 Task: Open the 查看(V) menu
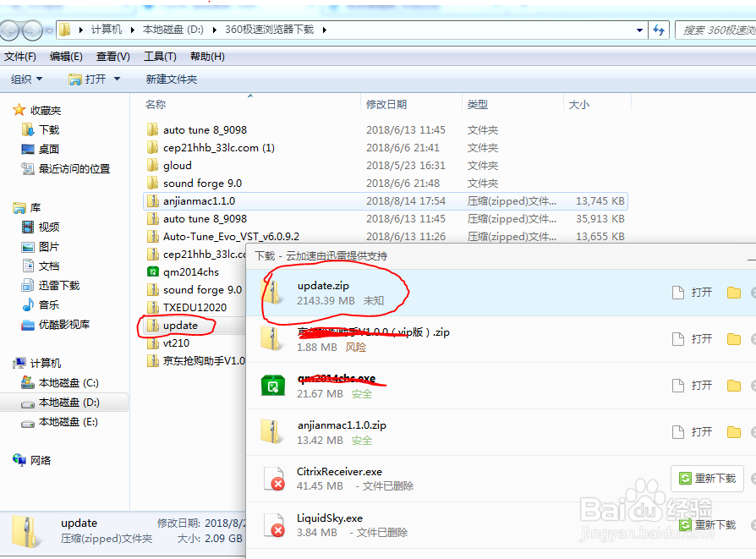tap(112, 57)
